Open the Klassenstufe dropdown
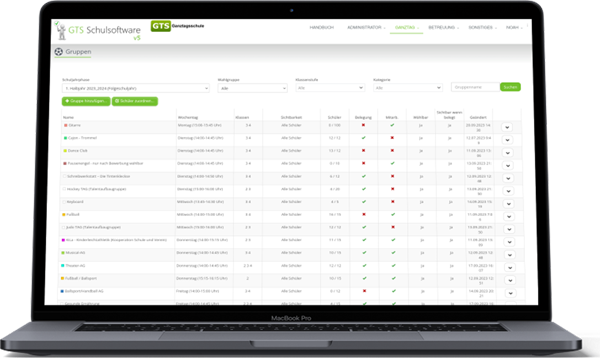 point(330,88)
